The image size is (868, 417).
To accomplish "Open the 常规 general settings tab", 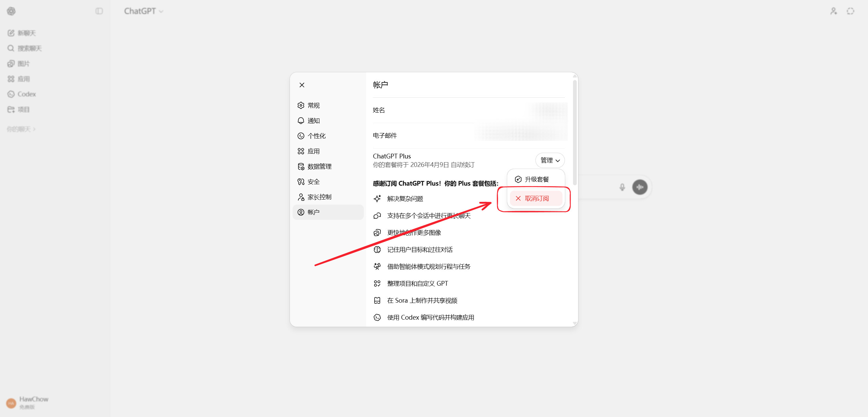I will click(313, 106).
